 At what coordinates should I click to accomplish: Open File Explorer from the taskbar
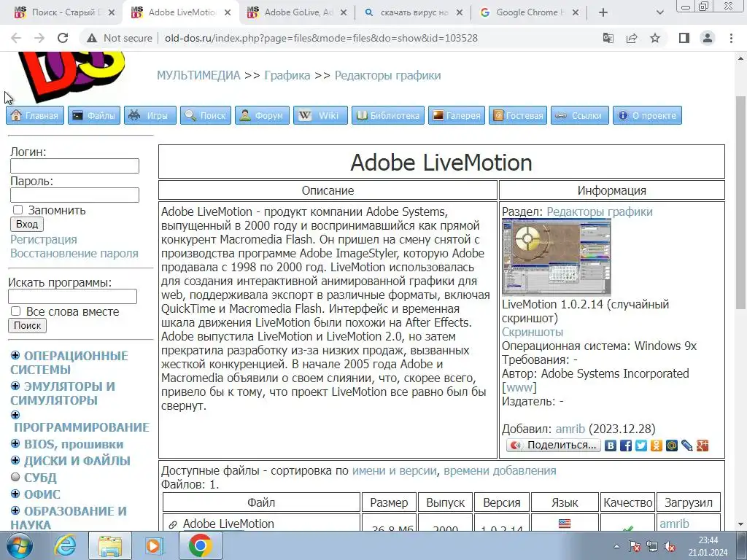click(110, 545)
